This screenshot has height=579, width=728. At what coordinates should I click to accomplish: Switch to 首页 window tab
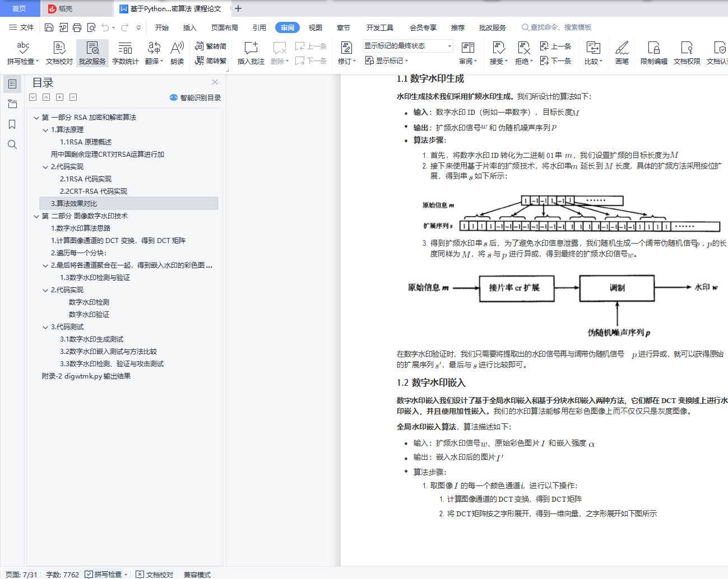coord(20,8)
